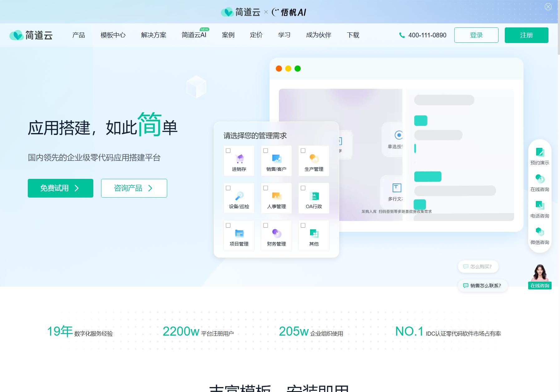The height and width of the screenshot is (392, 560).
Task: Open the 成为伙伴 nav item
Action: pyautogui.click(x=319, y=35)
